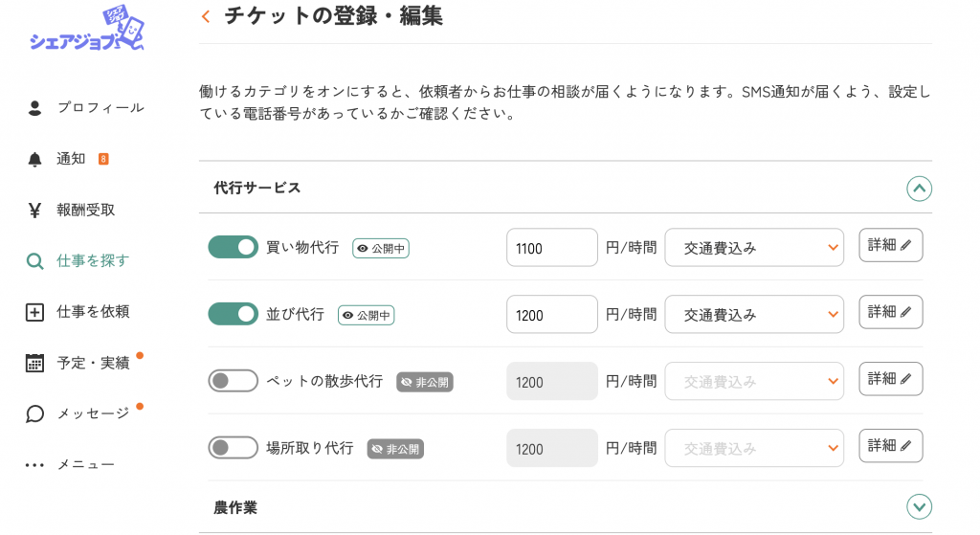Expand the 農作業 section

tap(919, 506)
